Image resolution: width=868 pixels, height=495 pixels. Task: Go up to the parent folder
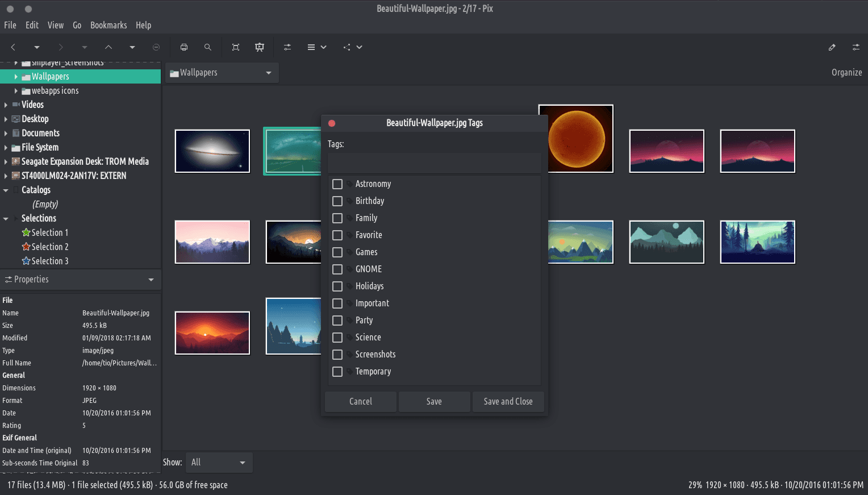[108, 47]
